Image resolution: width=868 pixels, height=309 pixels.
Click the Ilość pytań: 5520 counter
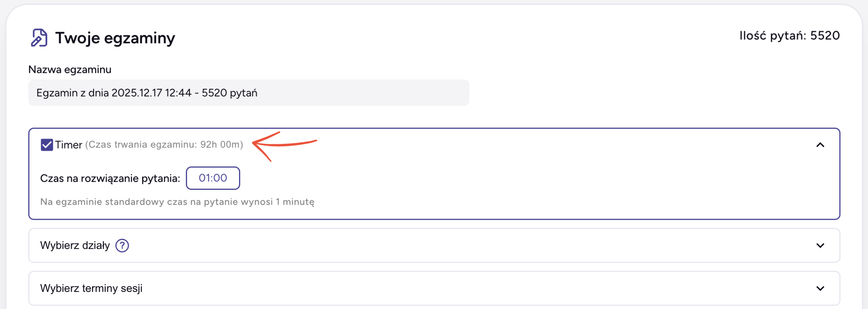tap(789, 36)
